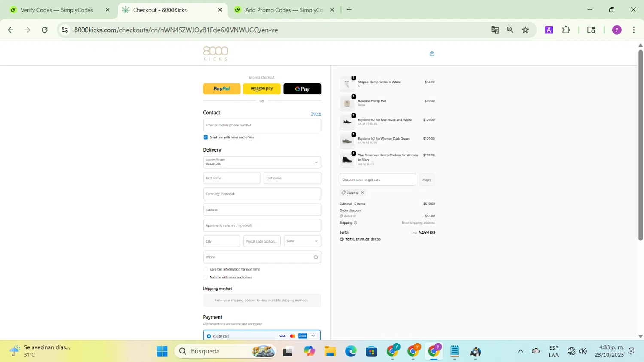View site information icon in address bar
The height and width of the screenshot is (362, 644).
tap(65, 30)
